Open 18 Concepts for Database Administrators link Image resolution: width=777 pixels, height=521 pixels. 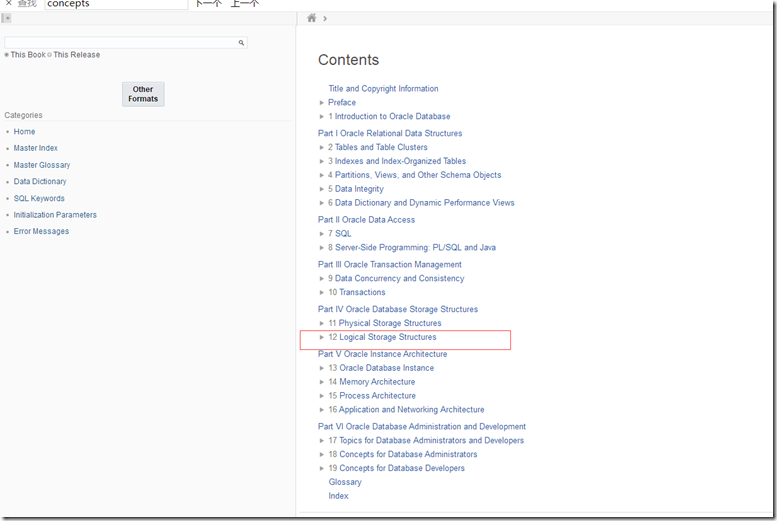pyautogui.click(x=403, y=454)
